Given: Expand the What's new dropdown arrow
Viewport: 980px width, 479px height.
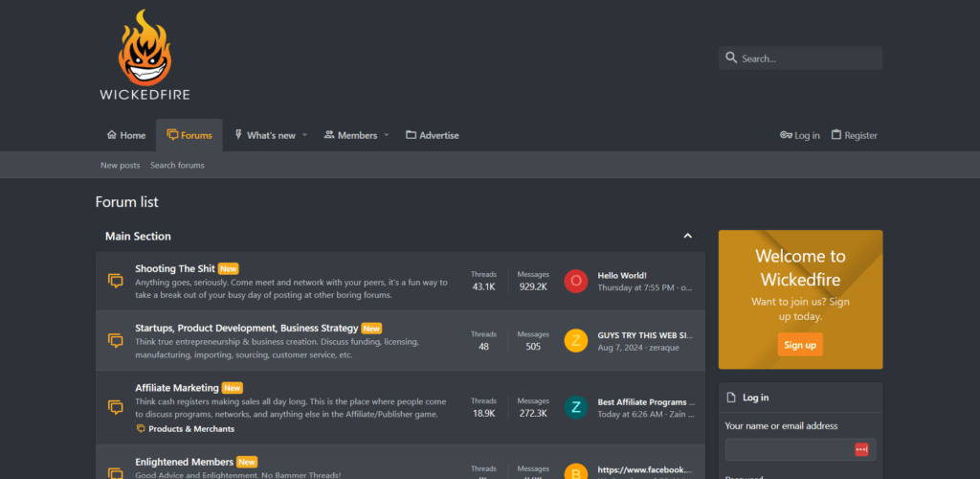Looking at the screenshot, I should 305,135.
